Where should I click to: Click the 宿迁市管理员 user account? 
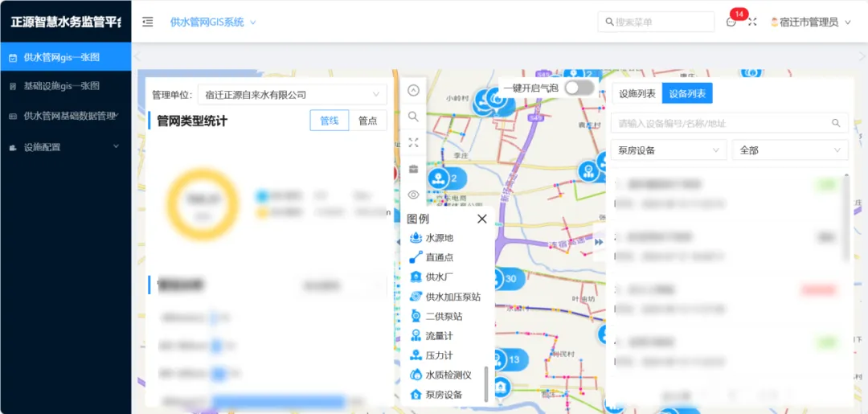coord(809,23)
